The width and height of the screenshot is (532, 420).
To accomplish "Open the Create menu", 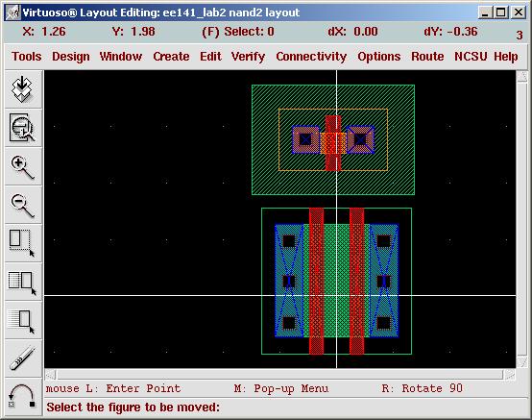I will tap(171, 57).
